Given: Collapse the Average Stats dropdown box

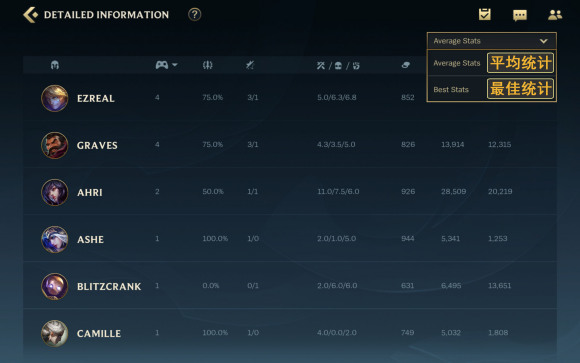Looking at the screenshot, I should pos(492,41).
